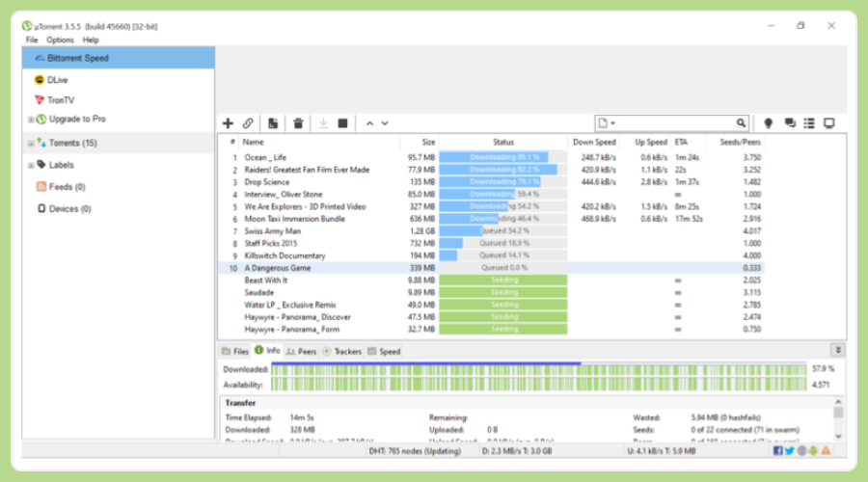Click the Android icon in status bar
This screenshot has height=482, width=868.
coord(813,450)
